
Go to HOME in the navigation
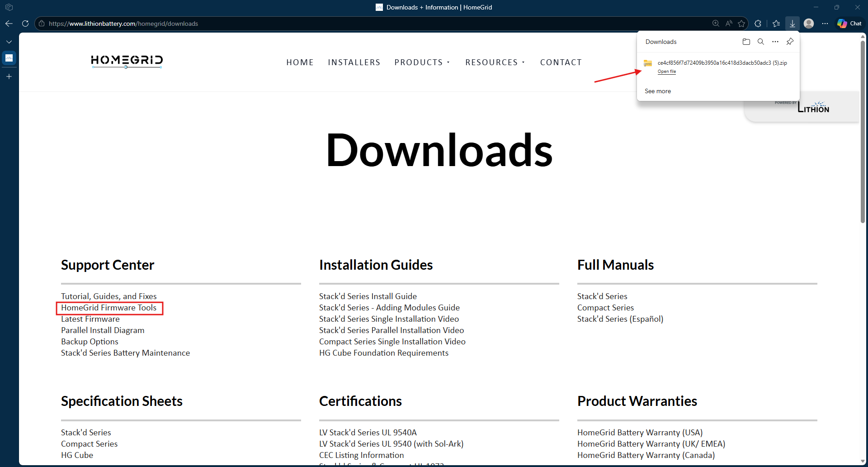(300, 62)
